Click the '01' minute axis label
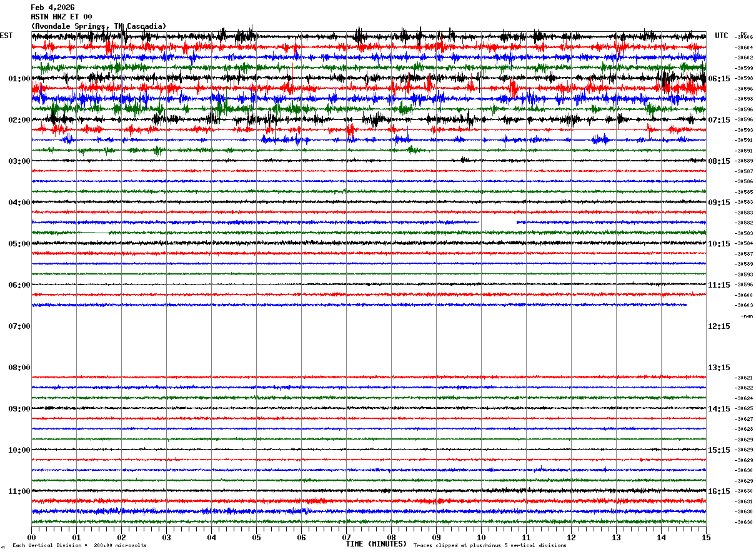Screen dimensions: 756x554 76,538
